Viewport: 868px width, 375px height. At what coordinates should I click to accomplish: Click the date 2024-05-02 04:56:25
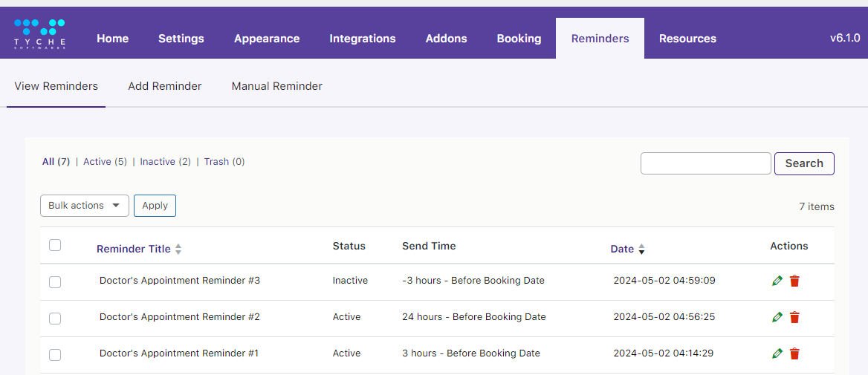click(x=664, y=317)
